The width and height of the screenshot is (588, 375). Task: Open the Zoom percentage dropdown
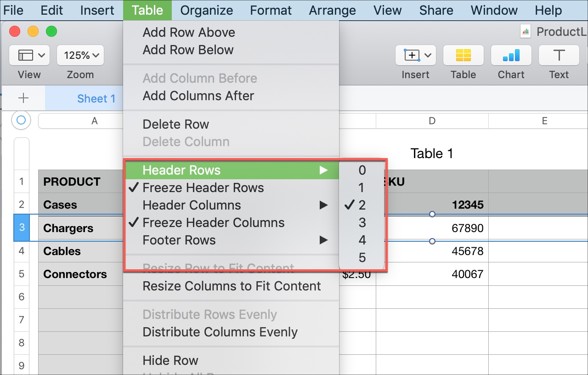[x=80, y=55]
